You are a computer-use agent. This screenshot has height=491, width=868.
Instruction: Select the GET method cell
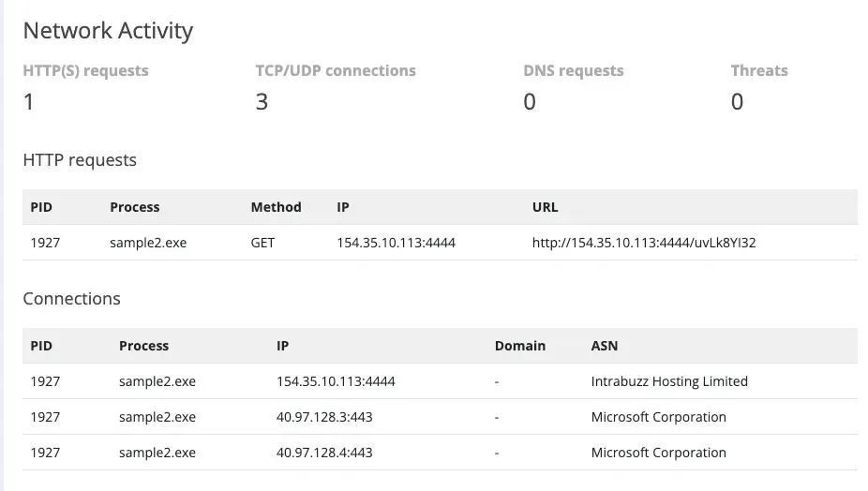[x=262, y=243]
